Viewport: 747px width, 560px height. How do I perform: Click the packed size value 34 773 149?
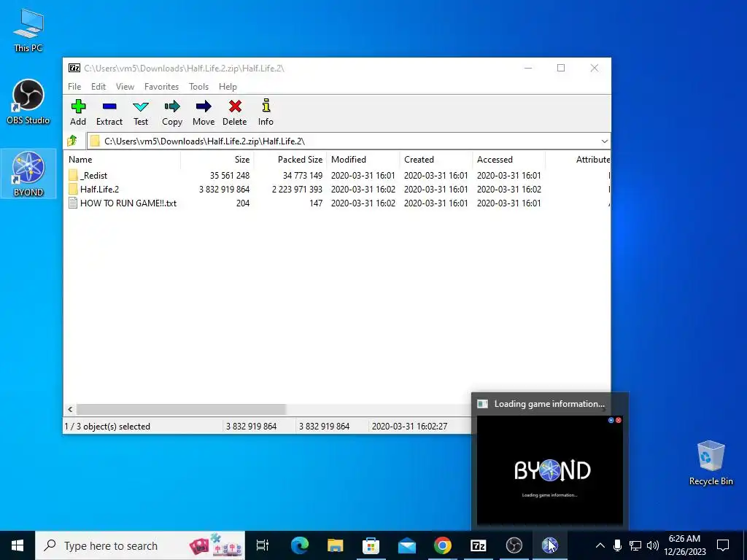(x=303, y=175)
